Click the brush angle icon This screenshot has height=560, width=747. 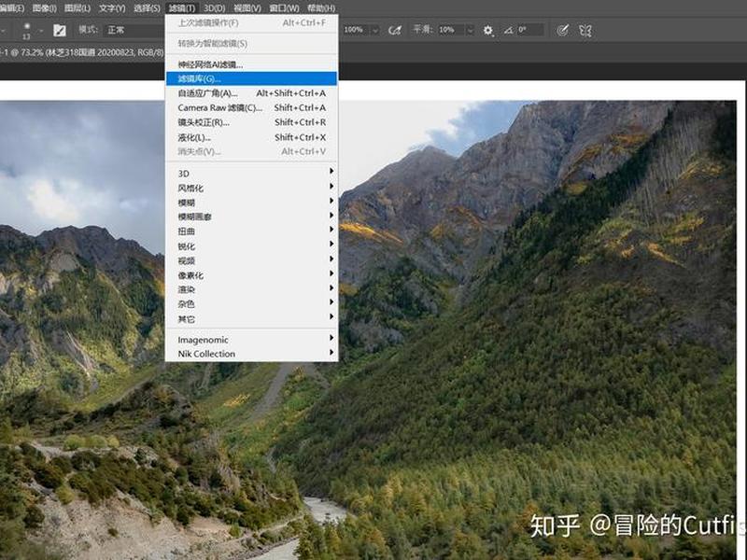click(x=508, y=31)
